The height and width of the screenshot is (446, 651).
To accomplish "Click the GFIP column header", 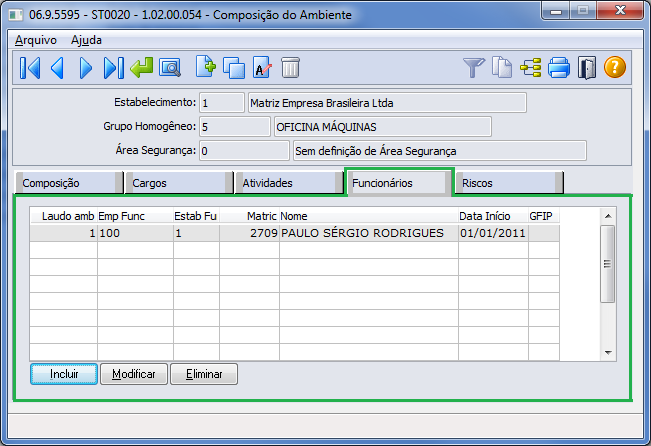I will 544,216.
